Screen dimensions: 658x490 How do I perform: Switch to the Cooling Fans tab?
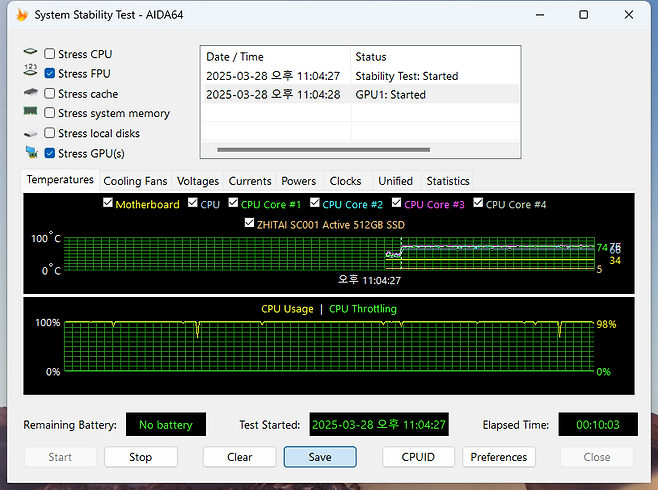click(x=136, y=181)
